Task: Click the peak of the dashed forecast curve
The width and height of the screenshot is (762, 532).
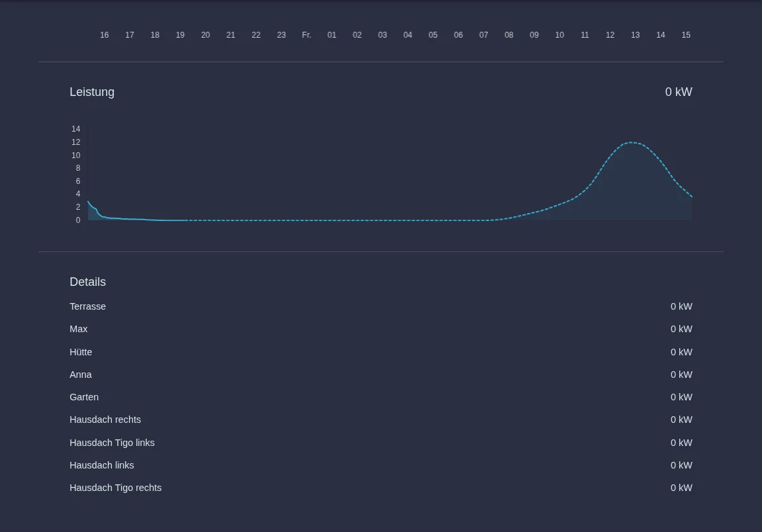Action: (631, 142)
